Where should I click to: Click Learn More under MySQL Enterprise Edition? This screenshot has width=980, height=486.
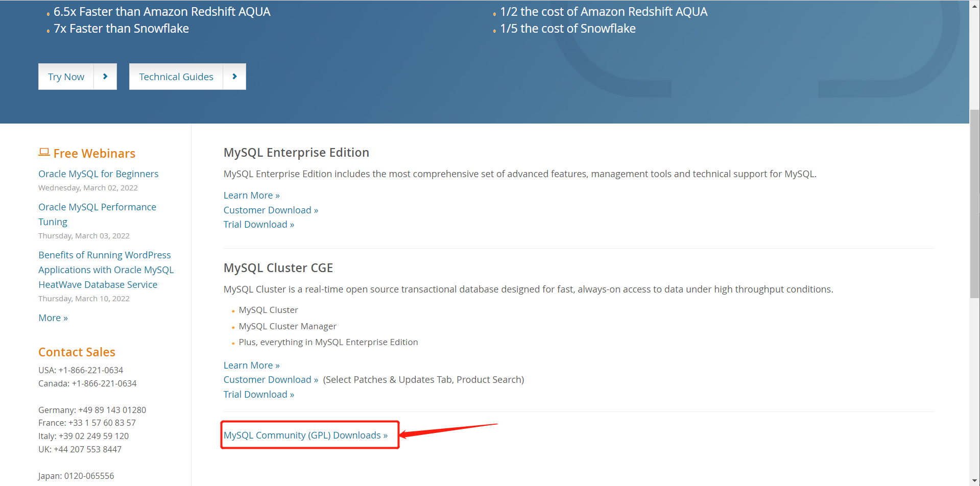(x=251, y=196)
